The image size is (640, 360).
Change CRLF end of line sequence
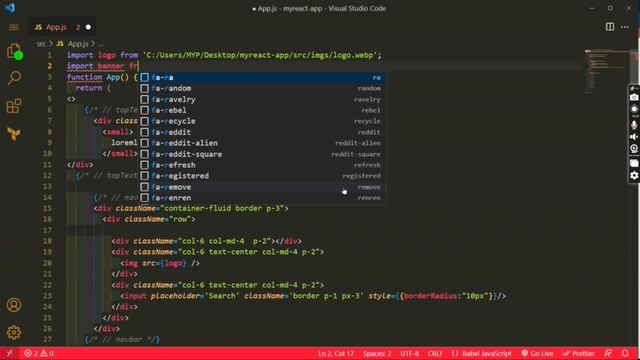[x=435, y=353]
